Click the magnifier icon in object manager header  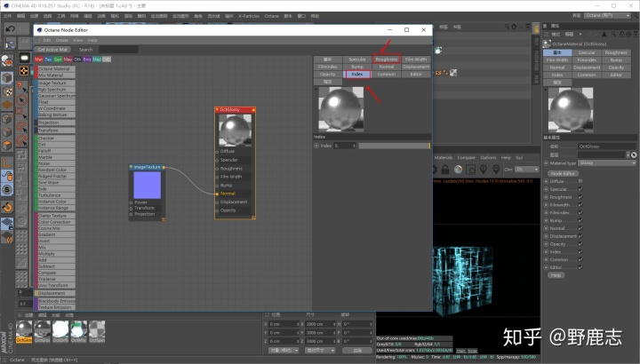[x=507, y=27]
